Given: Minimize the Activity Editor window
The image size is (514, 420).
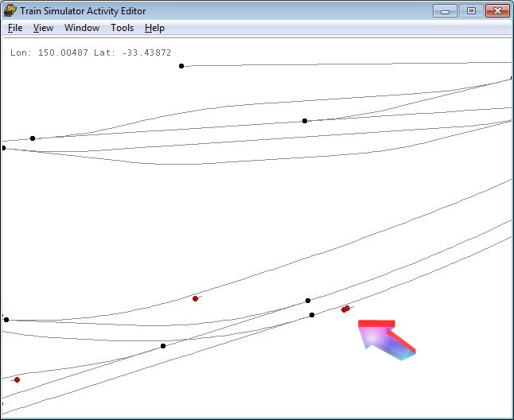Looking at the screenshot, I should coord(445,11).
